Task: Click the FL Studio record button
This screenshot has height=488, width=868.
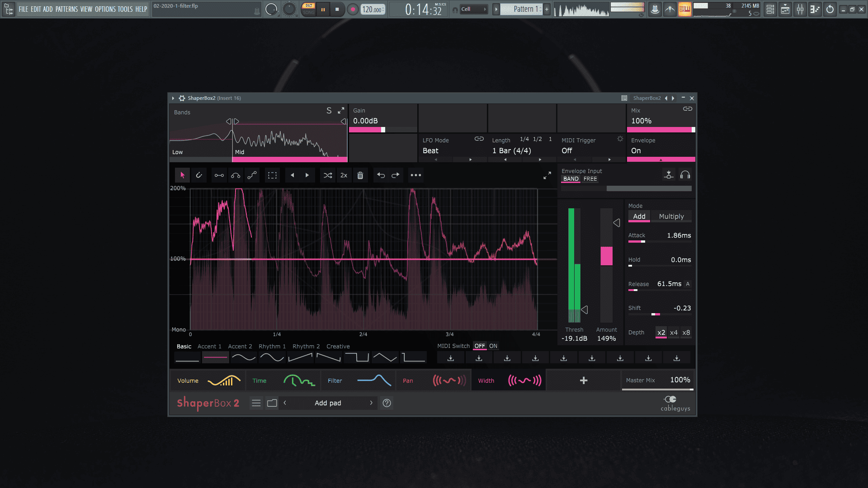Action: [353, 9]
